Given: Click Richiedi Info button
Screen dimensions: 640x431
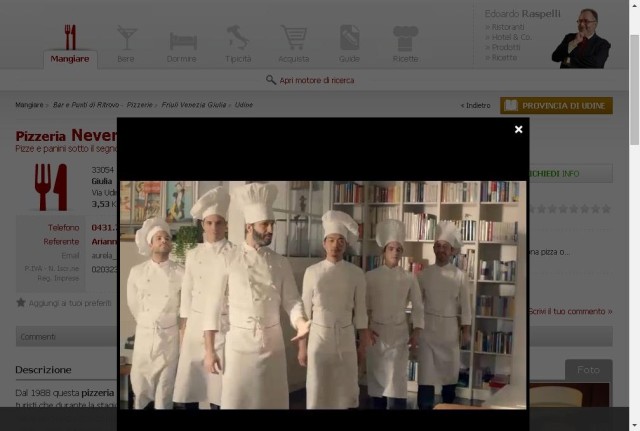Looking at the screenshot, I should [x=571, y=174].
